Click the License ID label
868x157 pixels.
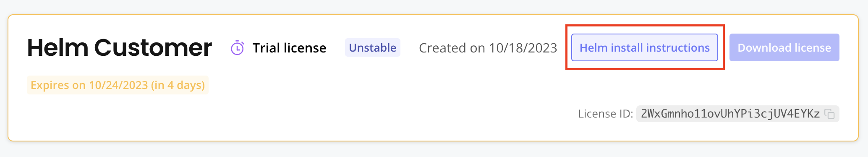605,114
